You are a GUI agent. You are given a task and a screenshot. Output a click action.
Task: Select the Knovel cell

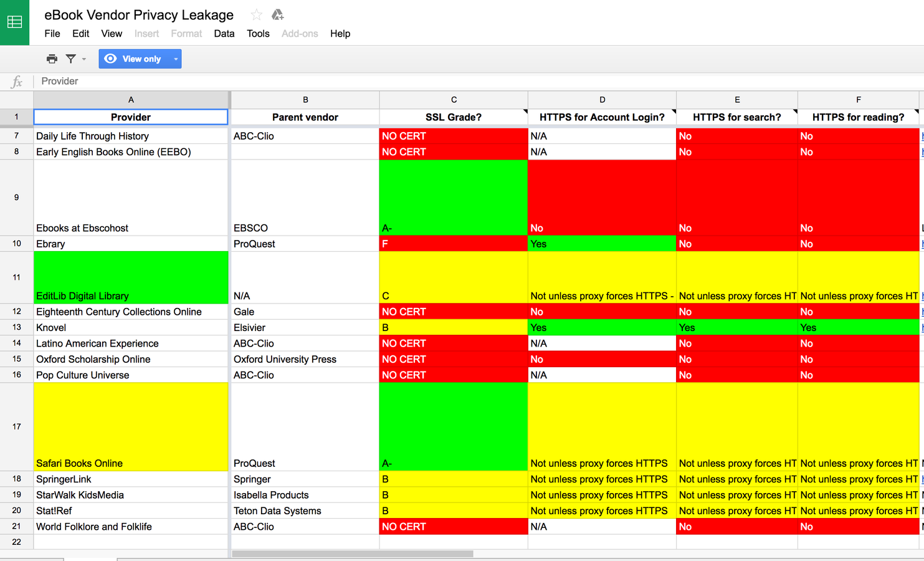[131, 328]
